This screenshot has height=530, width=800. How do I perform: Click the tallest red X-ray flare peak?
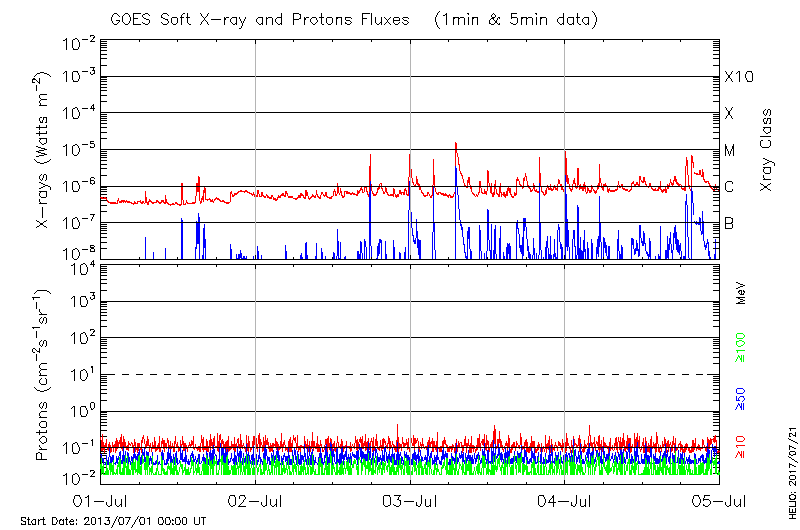click(456, 143)
